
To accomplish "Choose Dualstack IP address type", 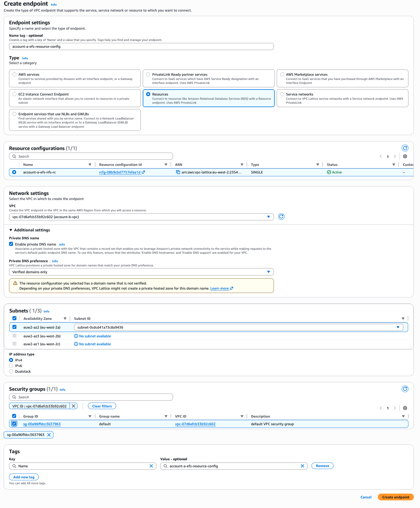I will (x=11, y=371).
